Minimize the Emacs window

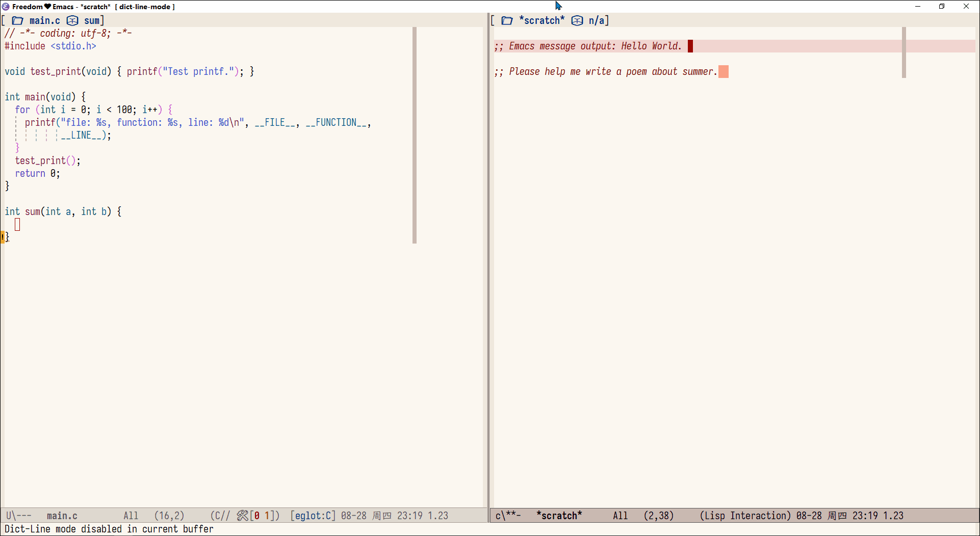pyautogui.click(x=918, y=7)
